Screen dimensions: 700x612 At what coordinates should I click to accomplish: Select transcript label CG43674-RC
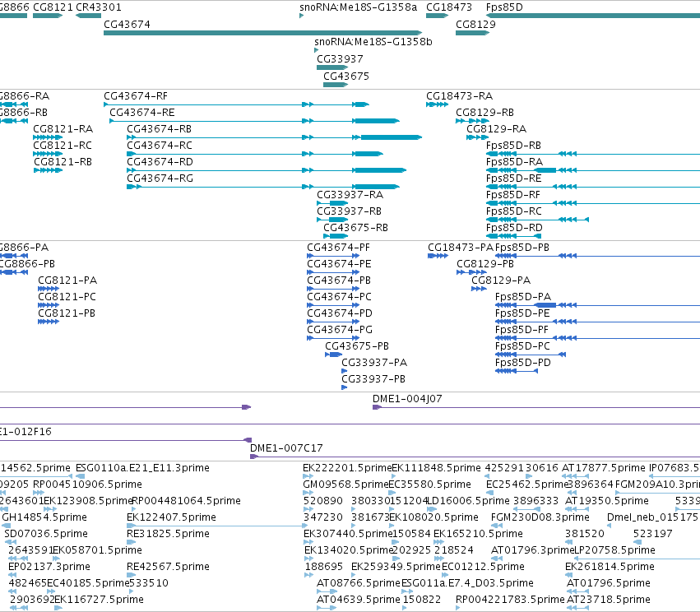pos(160,146)
